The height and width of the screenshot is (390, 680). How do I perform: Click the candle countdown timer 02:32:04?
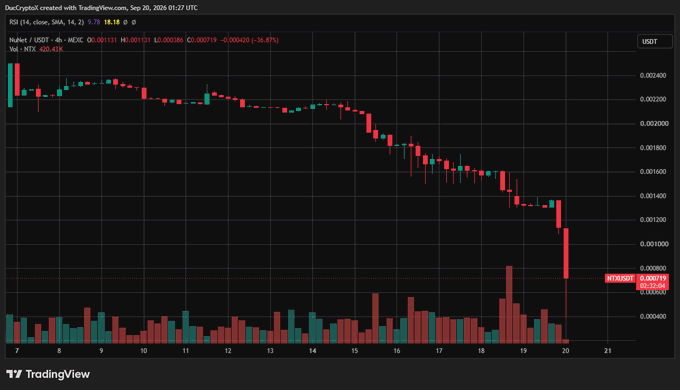(x=653, y=286)
